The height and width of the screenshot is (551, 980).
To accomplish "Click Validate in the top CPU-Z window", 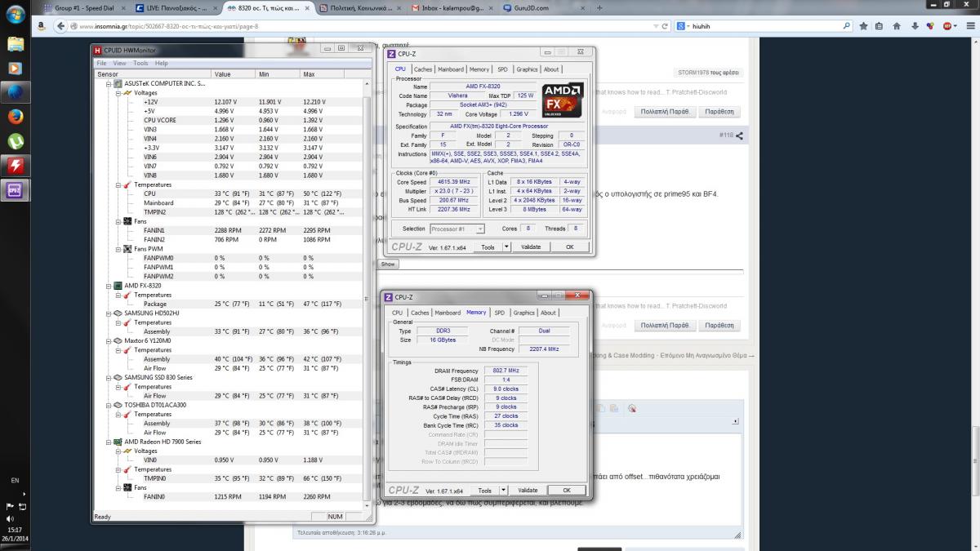I will (x=530, y=247).
